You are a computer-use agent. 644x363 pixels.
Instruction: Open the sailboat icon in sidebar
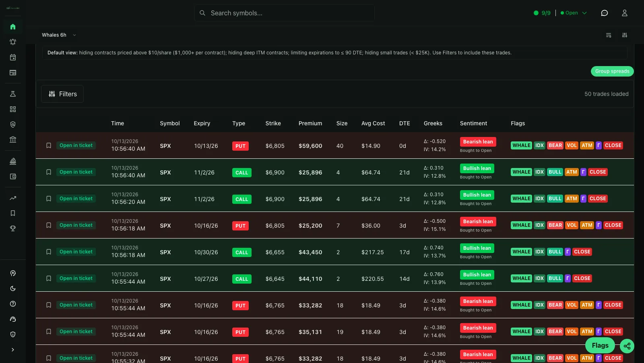pyautogui.click(x=13, y=161)
